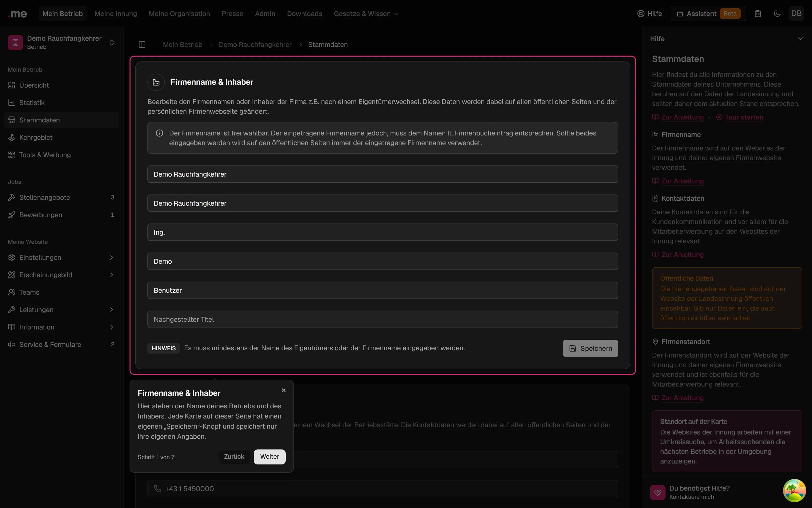This screenshot has width=812, height=508.
Task: Open Meine Organisation tab
Action: coord(179,14)
